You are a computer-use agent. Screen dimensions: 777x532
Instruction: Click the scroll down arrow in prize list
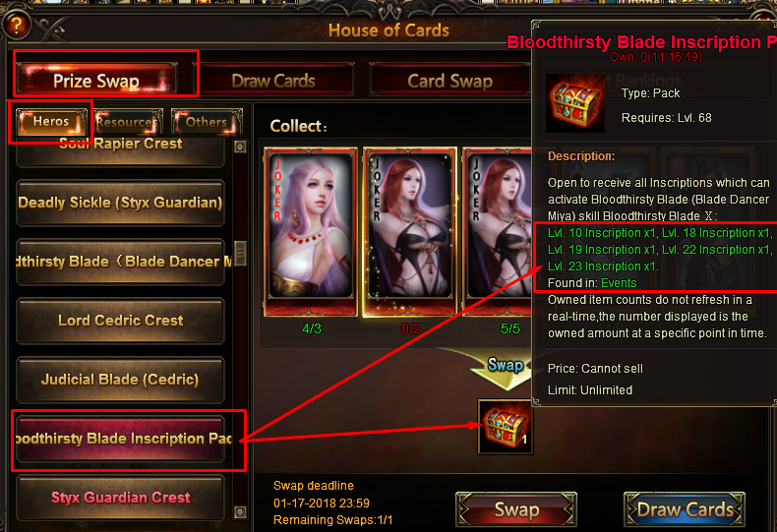pos(240,512)
